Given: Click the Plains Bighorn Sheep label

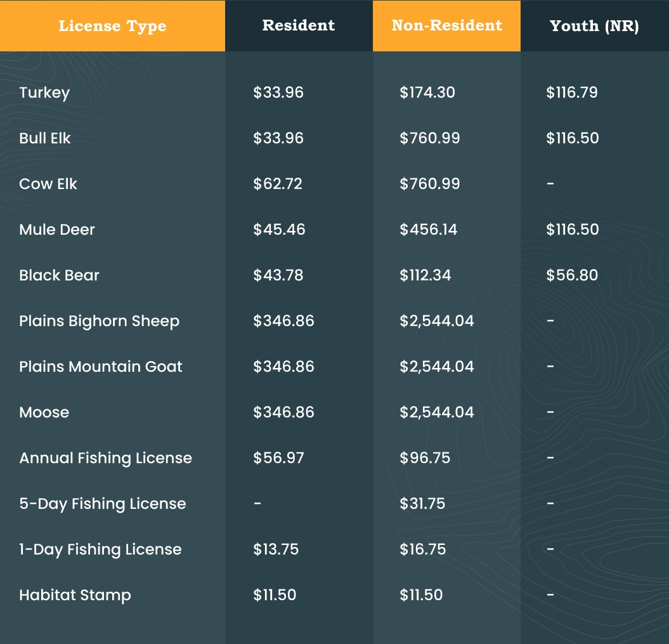Looking at the screenshot, I should (x=99, y=321).
